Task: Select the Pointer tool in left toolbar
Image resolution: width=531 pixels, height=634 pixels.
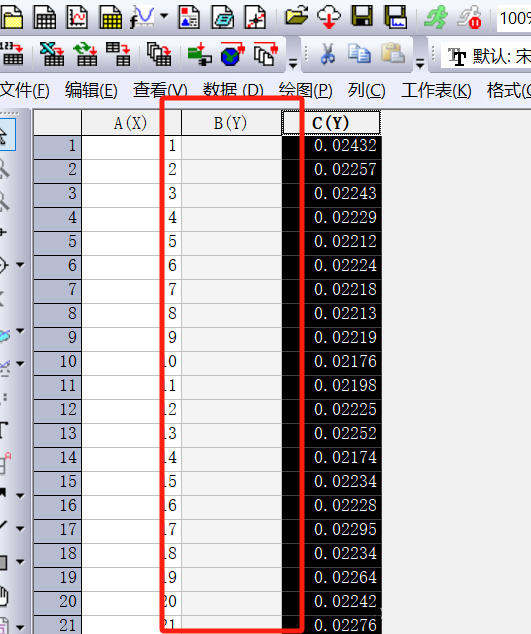Action: tap(6, 136)
